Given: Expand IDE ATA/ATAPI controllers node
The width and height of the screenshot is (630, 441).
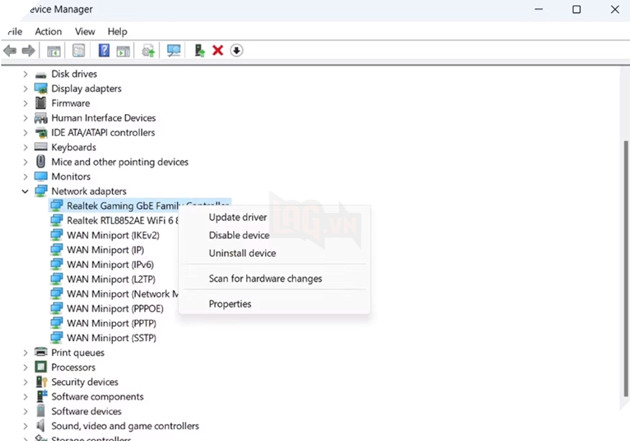Looking at the screenshot, I should pos(25,133).
